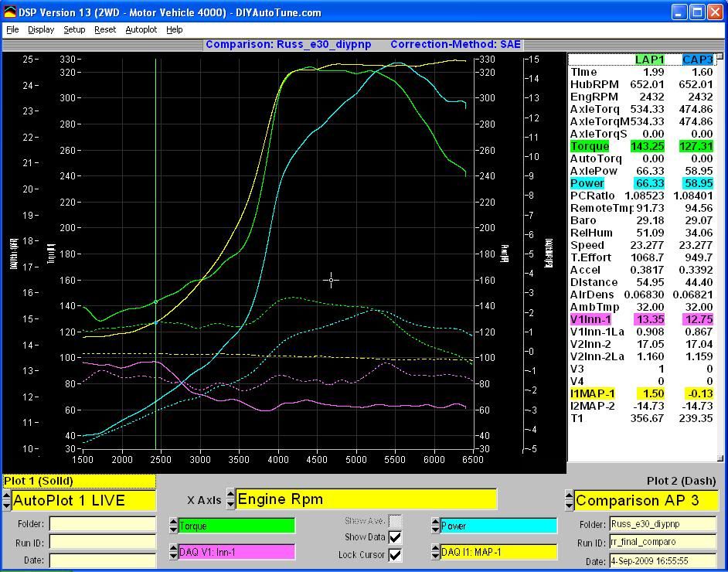Toggle the Show Data checkbox
The image size is (728, 572).
click(x=395, y=537)
